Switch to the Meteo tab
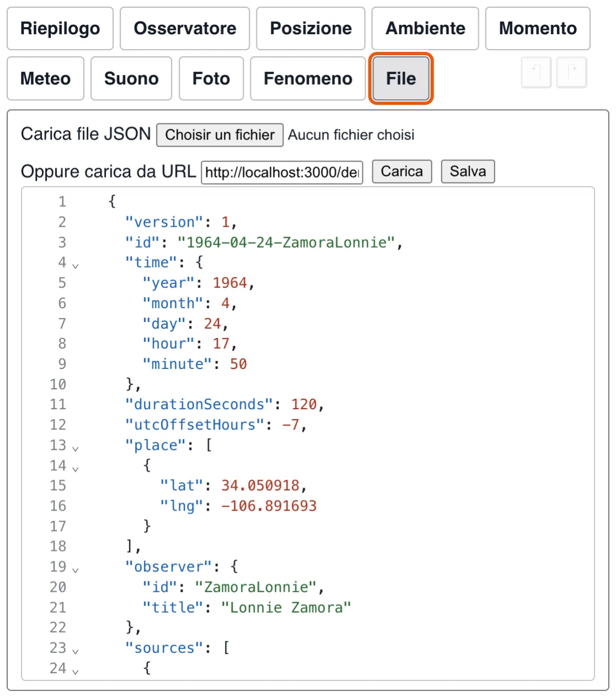616x697 pixels. tap(45, 79)
